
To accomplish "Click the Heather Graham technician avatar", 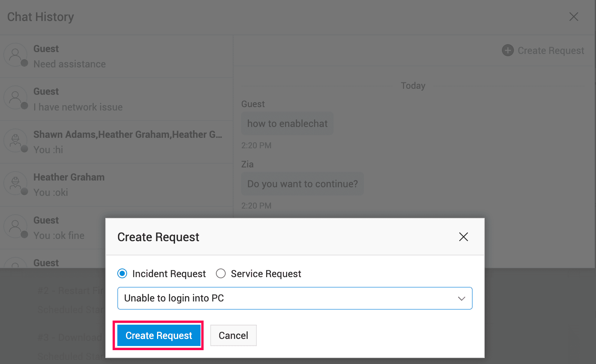I will tap(15, 183).
